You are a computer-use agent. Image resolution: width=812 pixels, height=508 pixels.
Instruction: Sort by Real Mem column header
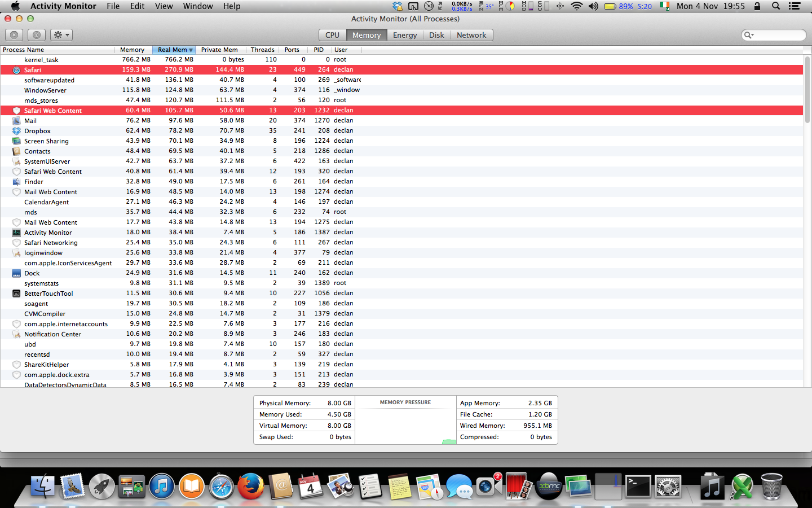pyautogui.click(x=174, y=50)
